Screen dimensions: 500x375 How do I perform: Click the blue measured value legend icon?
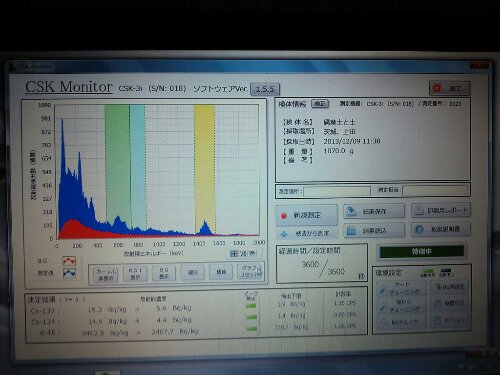coord(69,273)
